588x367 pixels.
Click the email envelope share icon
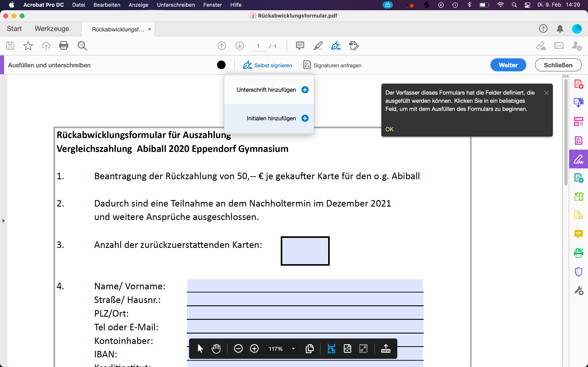coord(559,46)
